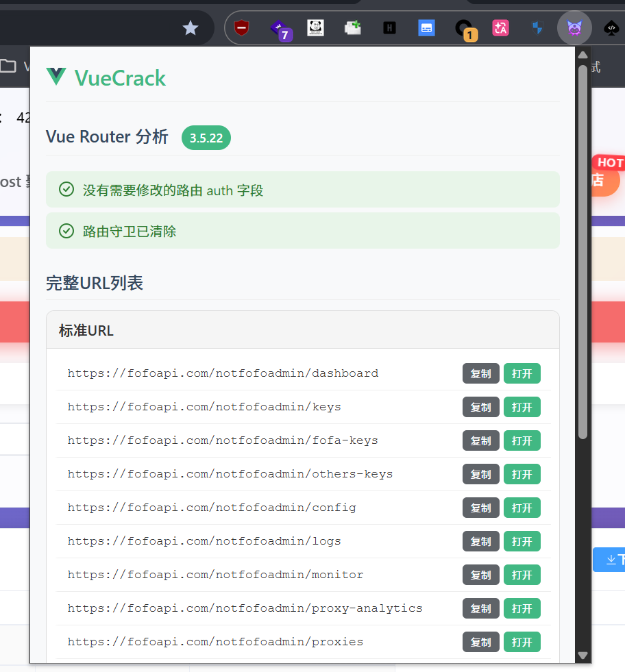Select the dashboard URL text
This screenshot has width=625, height=672.
coord(223,373)
